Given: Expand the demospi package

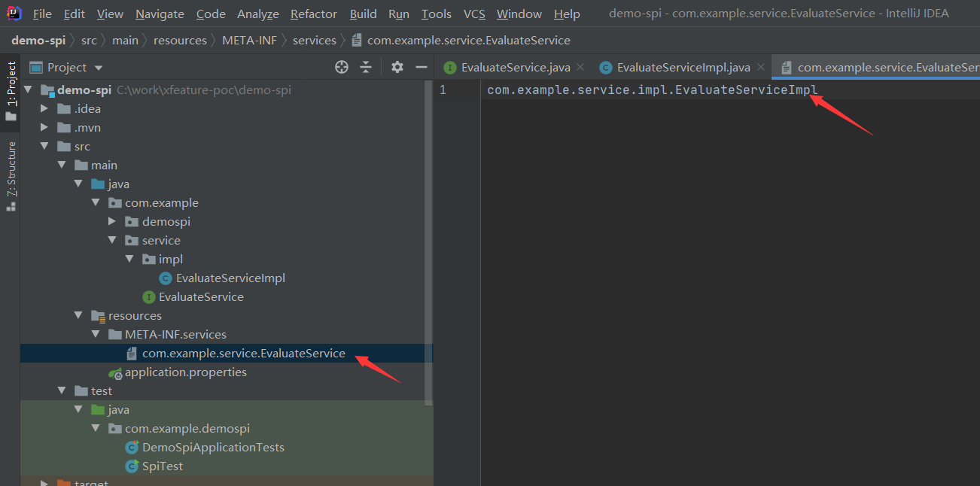Looking at the screenshot, I should (112, 222).
